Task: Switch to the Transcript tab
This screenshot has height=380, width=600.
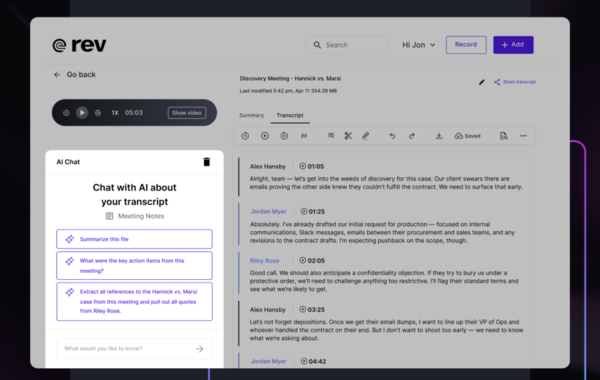Action: tap(290, 115)
